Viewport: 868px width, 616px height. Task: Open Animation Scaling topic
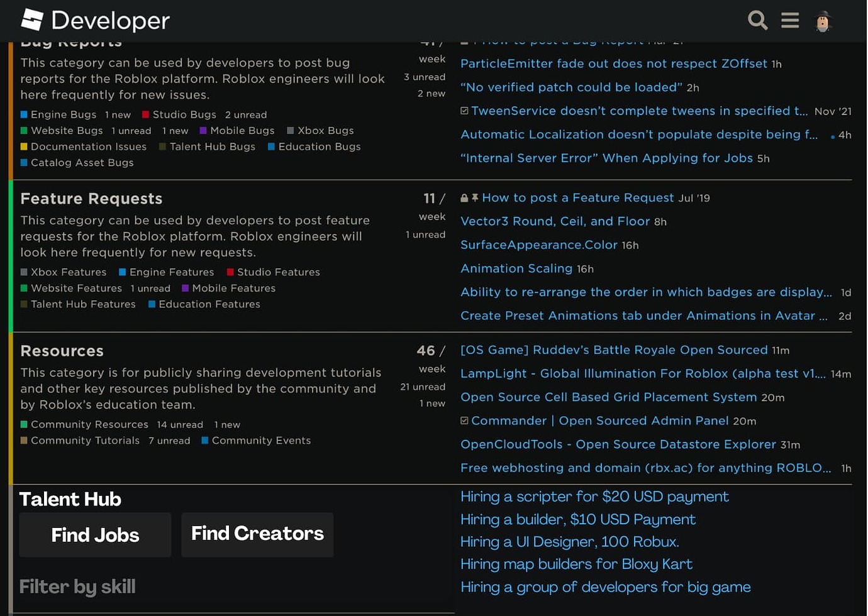(x=516, y=268)
